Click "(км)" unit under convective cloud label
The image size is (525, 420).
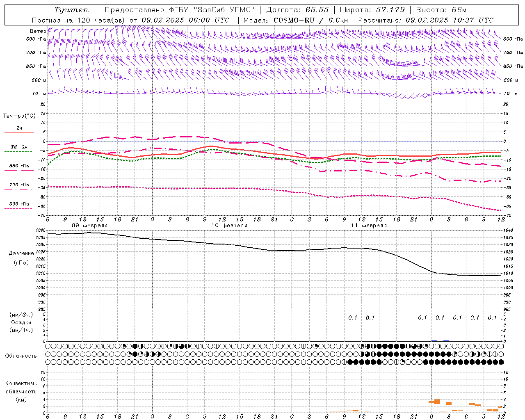(x=21, y=399)
